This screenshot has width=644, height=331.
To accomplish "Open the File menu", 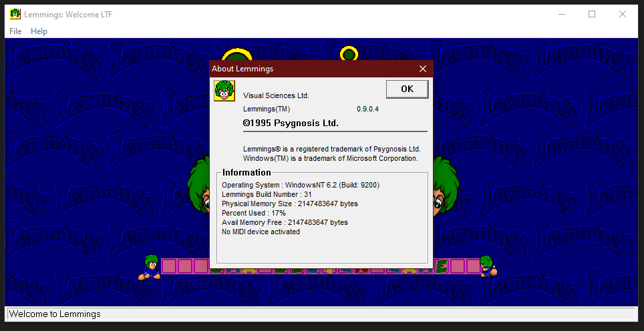I will (x=15, y=31).
